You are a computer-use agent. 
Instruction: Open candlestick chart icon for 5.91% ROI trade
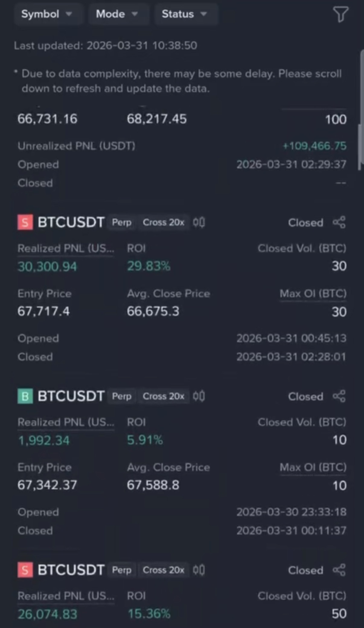click(x=199, y=396)
